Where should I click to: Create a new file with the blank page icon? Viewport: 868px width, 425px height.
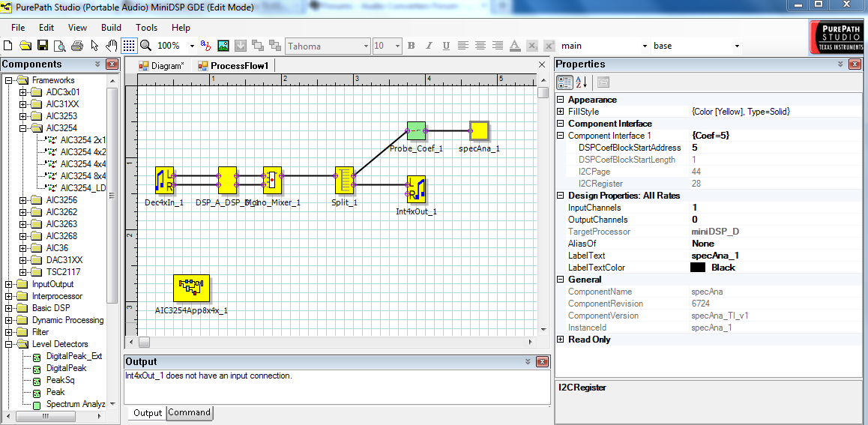[7, 46]
